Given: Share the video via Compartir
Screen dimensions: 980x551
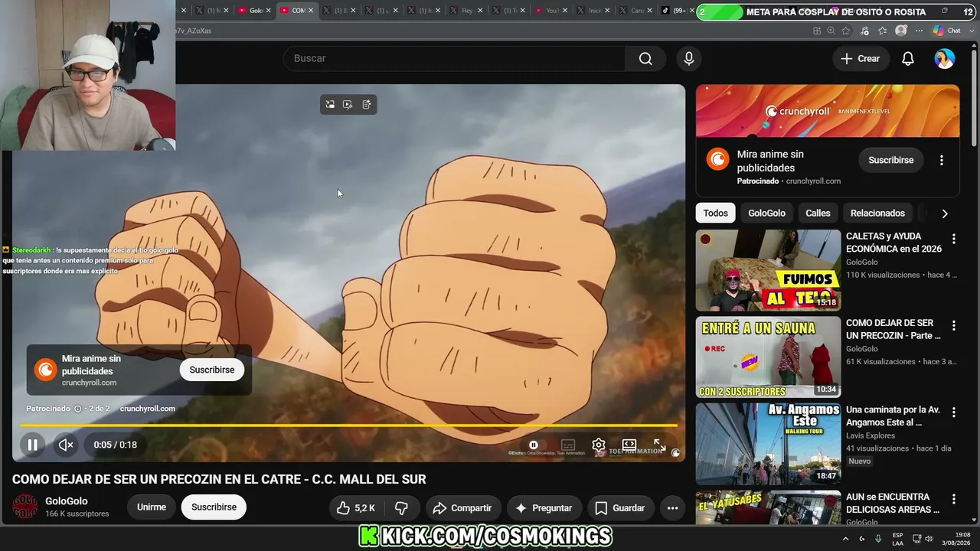Looking at the screenshot, I should pyautogui.click(x=462, y=508).
